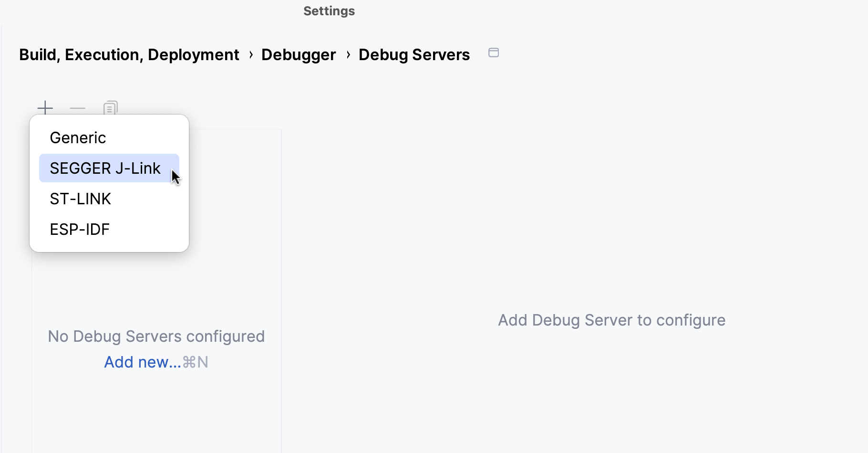Select ESP-IDF in the dropdown menu

80,229
